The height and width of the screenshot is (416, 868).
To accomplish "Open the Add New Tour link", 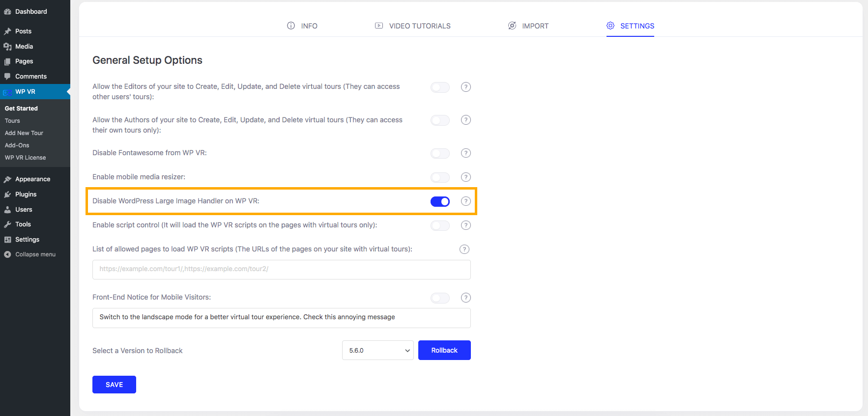I will (24, 133).
